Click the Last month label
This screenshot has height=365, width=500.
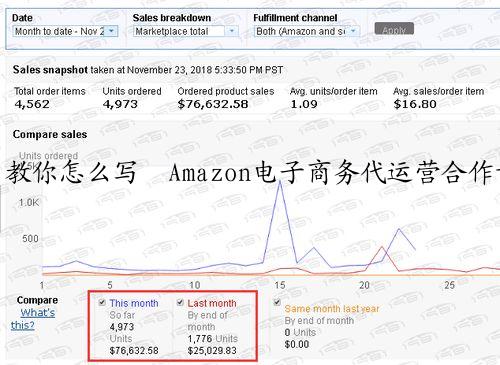(212, 303)
